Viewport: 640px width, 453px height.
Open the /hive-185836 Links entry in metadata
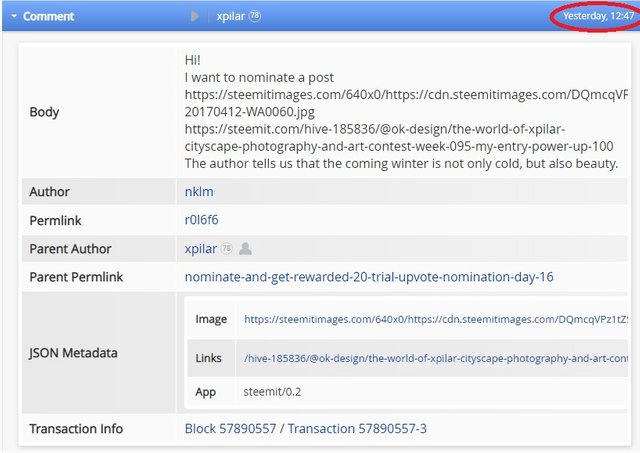436,358
